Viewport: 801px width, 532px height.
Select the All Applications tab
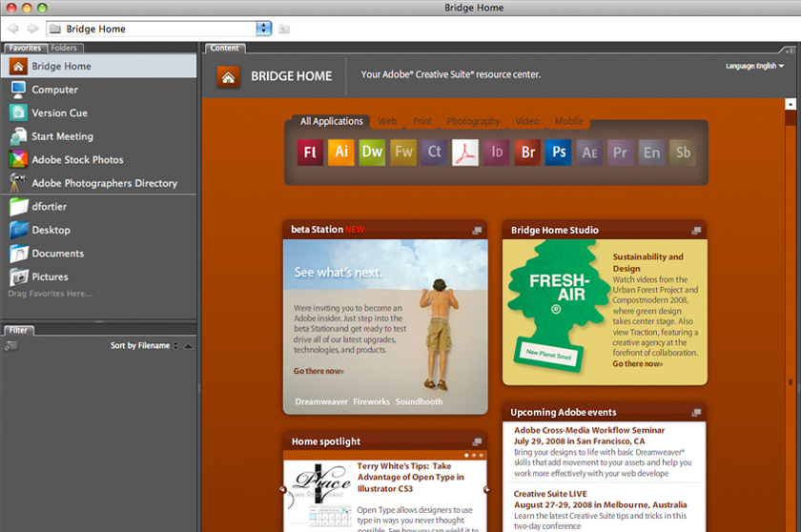click(332, 121)
